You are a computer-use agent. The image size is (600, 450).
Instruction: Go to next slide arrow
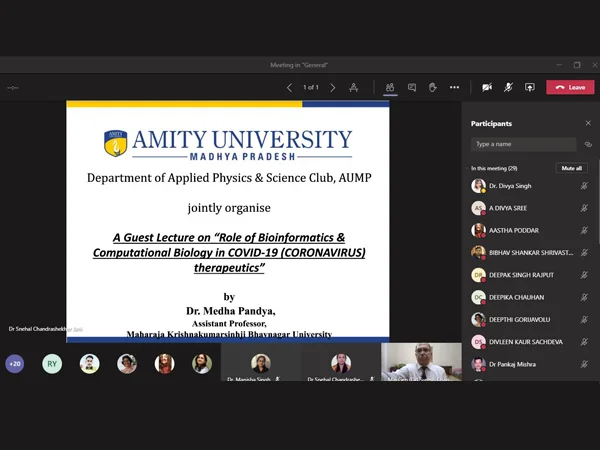coord(333,88)
